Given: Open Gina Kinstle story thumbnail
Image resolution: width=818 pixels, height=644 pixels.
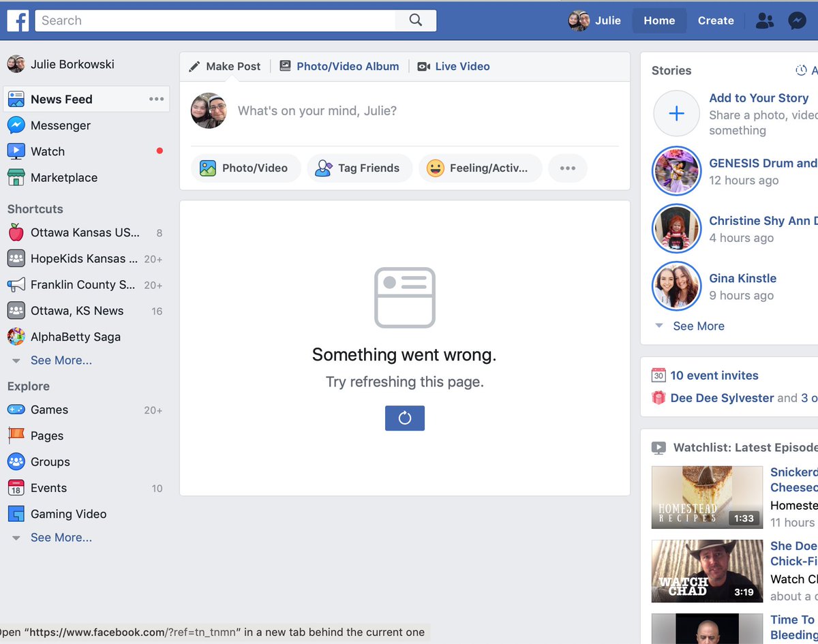Looking at the screenshot, I should click(676, 286).
